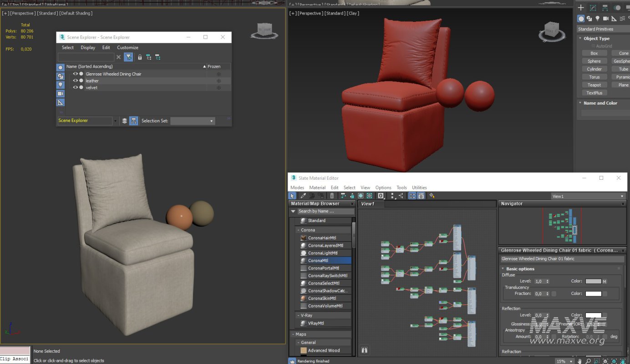
Task: Click the Teapot primitive button
Action: point(594,85)
